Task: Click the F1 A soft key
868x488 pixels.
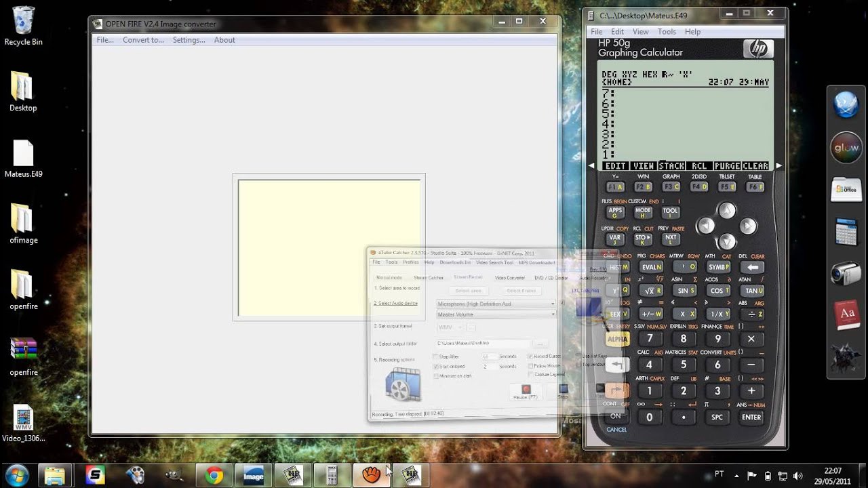Action: (x=616, y=187)
